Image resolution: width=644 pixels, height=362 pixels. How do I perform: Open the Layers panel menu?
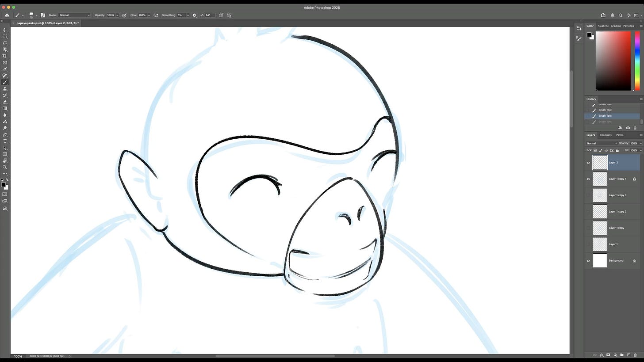click(x=641, y=135)
